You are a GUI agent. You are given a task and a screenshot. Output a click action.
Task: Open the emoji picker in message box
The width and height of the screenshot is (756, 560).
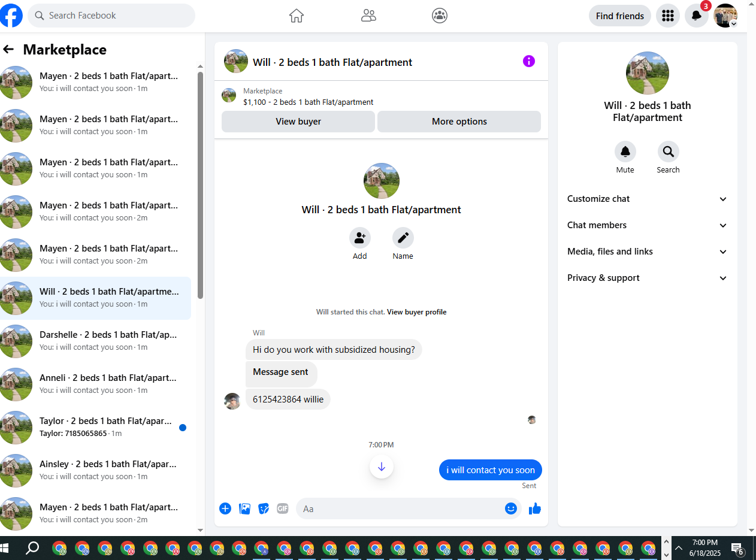(x=511, y=508)
